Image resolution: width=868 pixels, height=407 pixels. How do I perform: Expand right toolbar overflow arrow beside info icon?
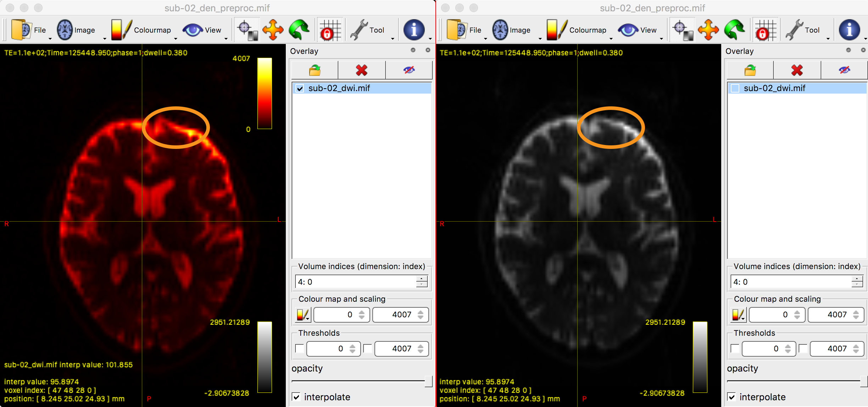[x=866, y=38]
